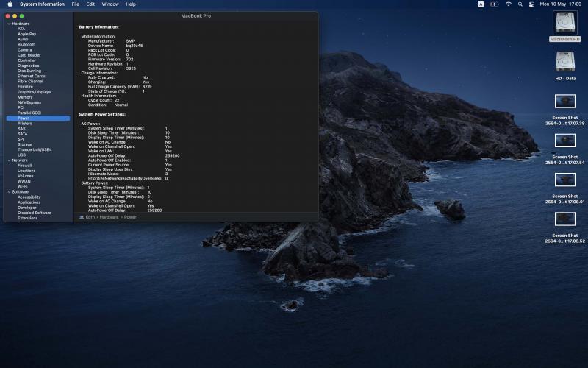This screenshot has width=588, height=368.
Task: Select Disabled Software in the sidebar
Action: point(34,213)
